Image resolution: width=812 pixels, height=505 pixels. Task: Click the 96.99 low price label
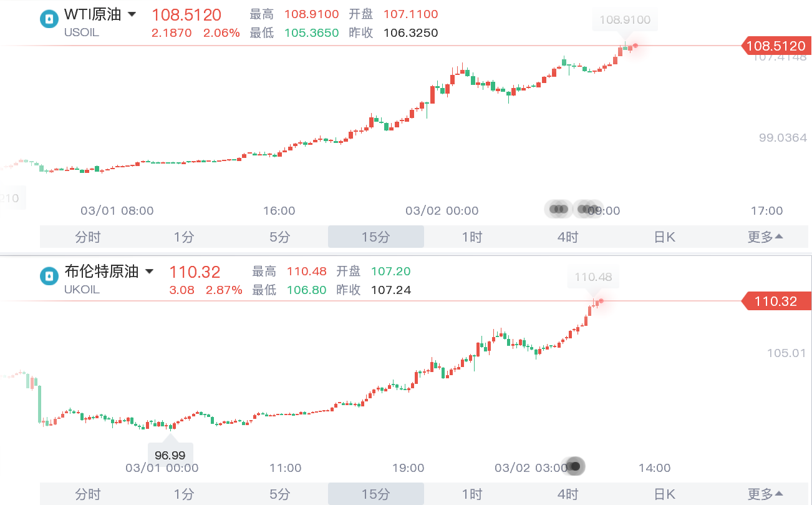170,455
